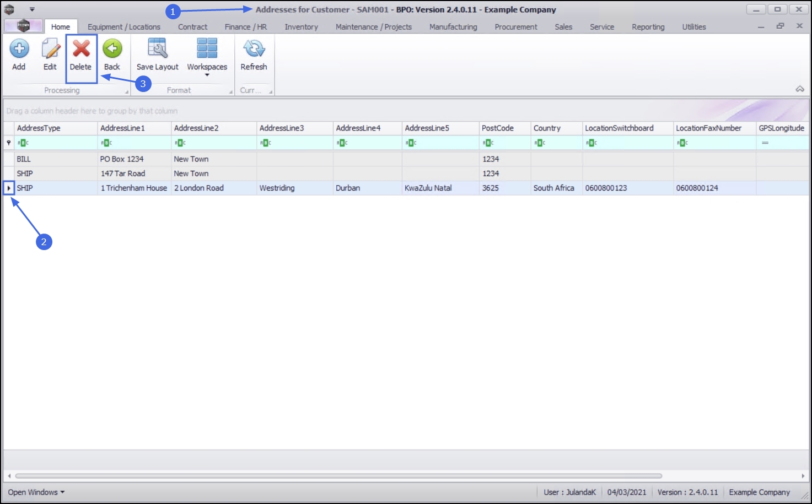Switch to the Inventory tab
This screenshot has width=812, height=504.
pyautogui.click(x=301, y=26)
